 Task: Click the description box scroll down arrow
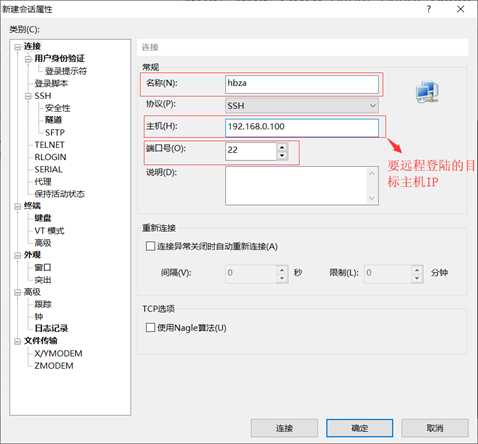372,198
